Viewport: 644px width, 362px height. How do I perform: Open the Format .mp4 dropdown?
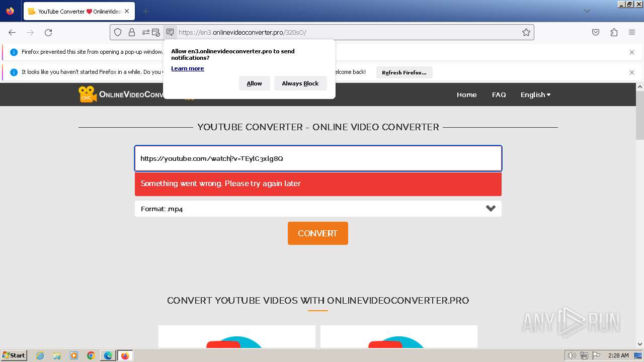click(x=318, y=209)
